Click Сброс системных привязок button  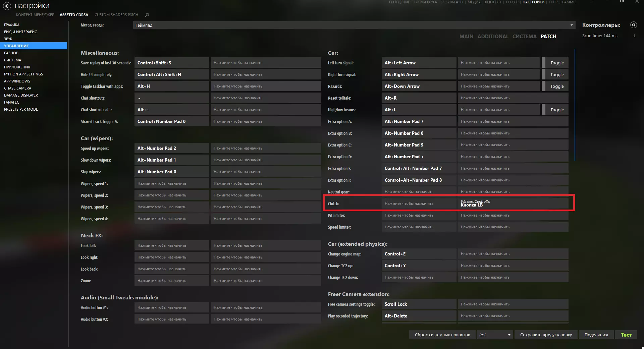coord(442,335)
